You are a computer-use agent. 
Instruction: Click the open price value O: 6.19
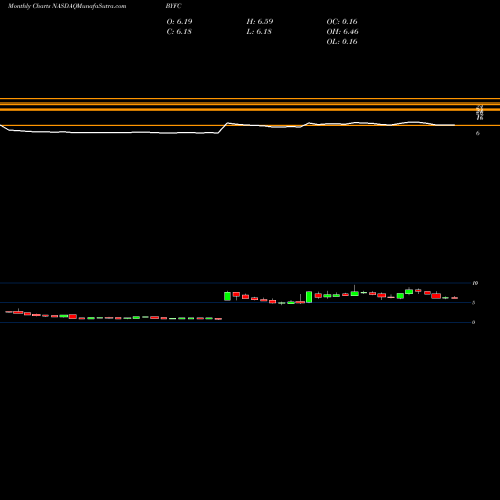[x=179, y=21]
